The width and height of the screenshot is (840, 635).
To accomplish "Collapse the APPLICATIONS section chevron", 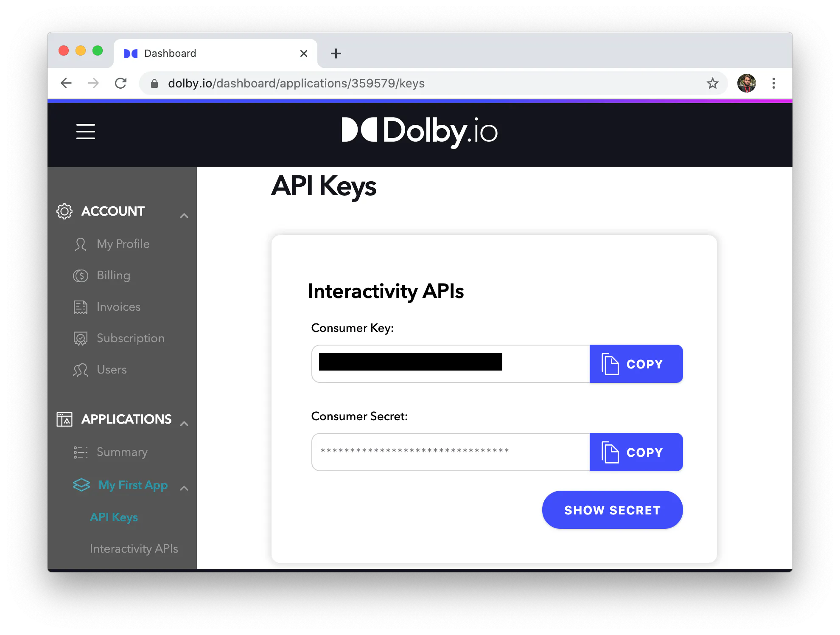I will pos(184,424).
